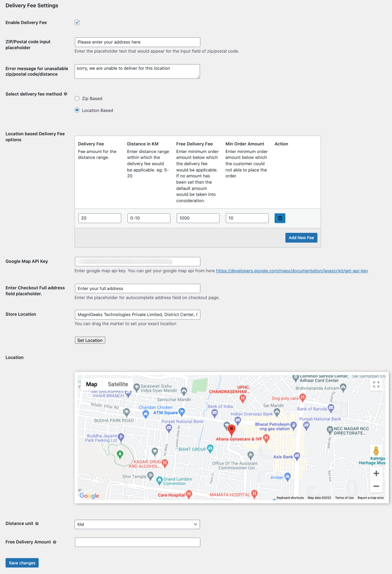This screenshot has height=574, width=392.
Task: Click the Store Location address field
Action: (137, 315)
